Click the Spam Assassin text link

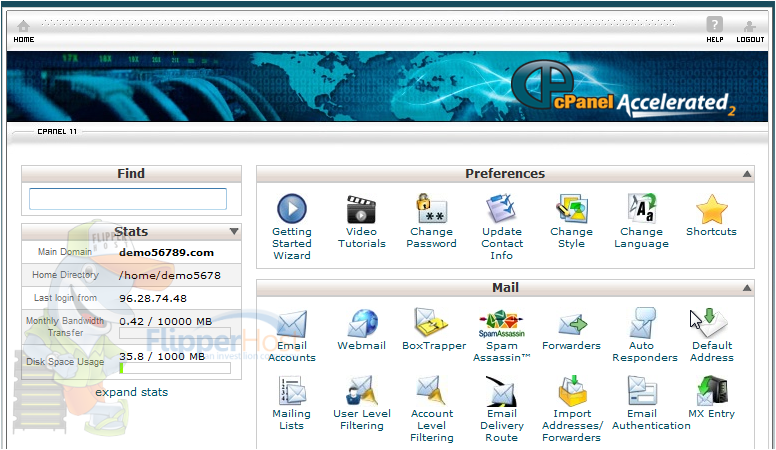tap(501, 351)
